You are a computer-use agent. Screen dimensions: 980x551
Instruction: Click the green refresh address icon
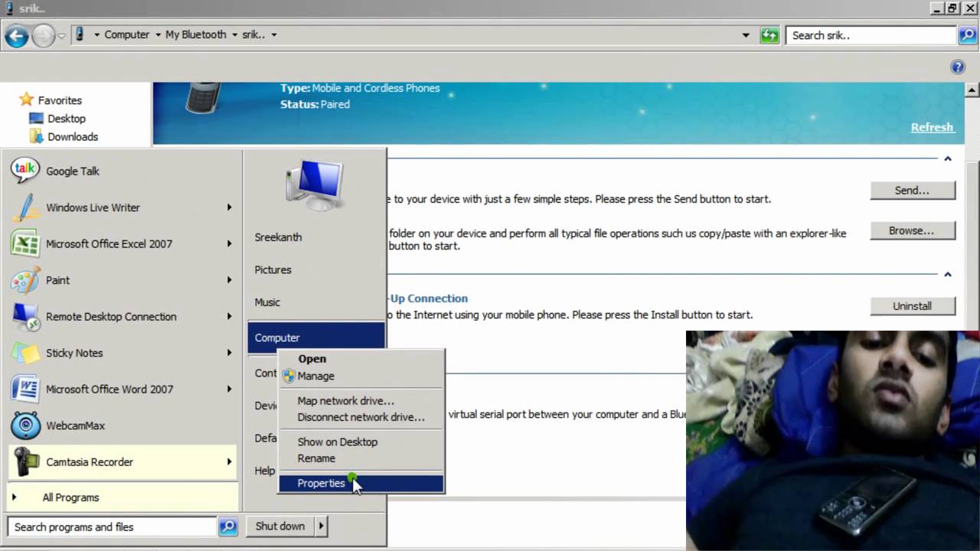769,35
